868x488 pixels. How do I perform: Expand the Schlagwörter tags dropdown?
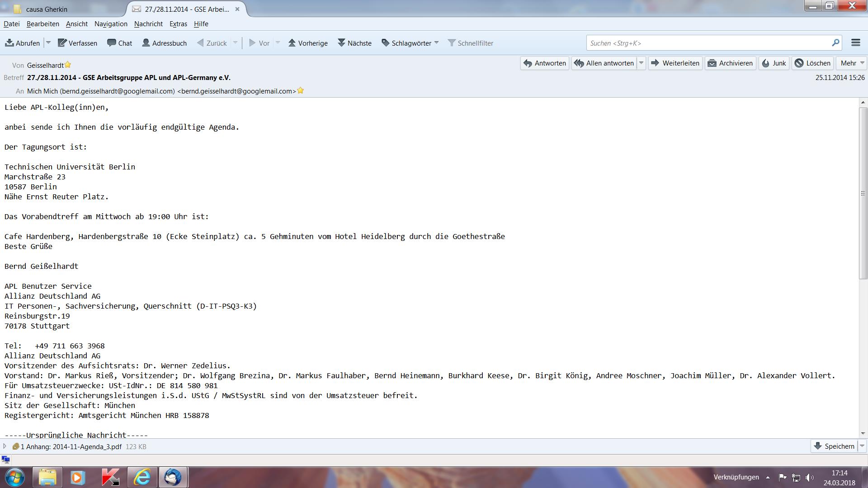point(410,43)
